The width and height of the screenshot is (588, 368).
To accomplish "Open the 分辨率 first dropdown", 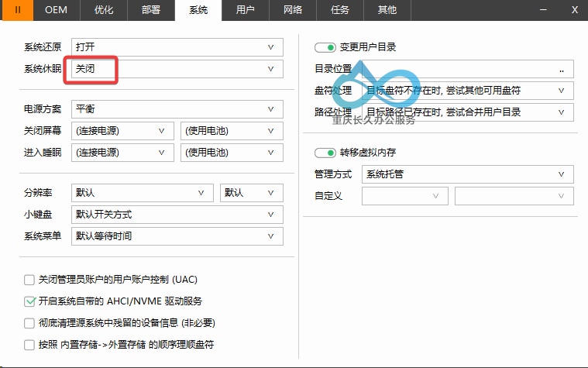I will click(143, 193).
